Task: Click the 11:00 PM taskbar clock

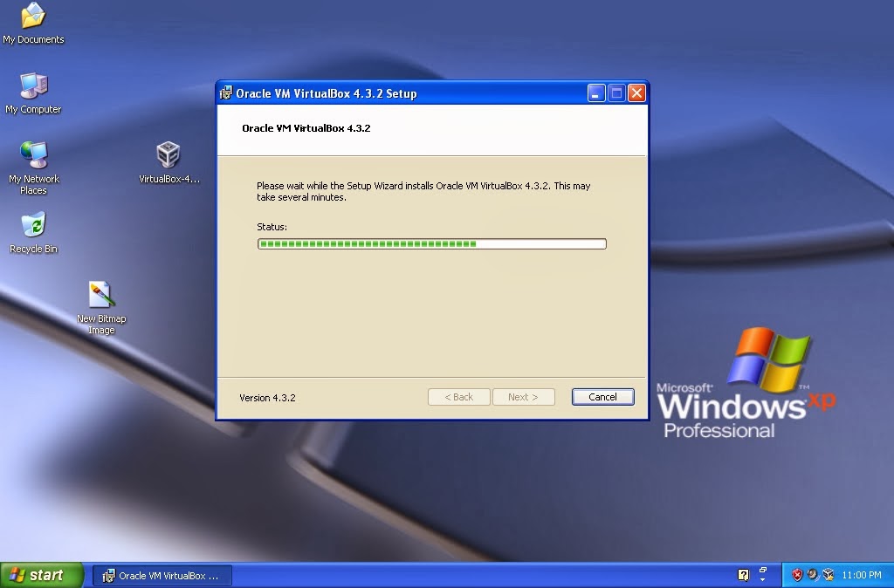Action: (862, 575)
